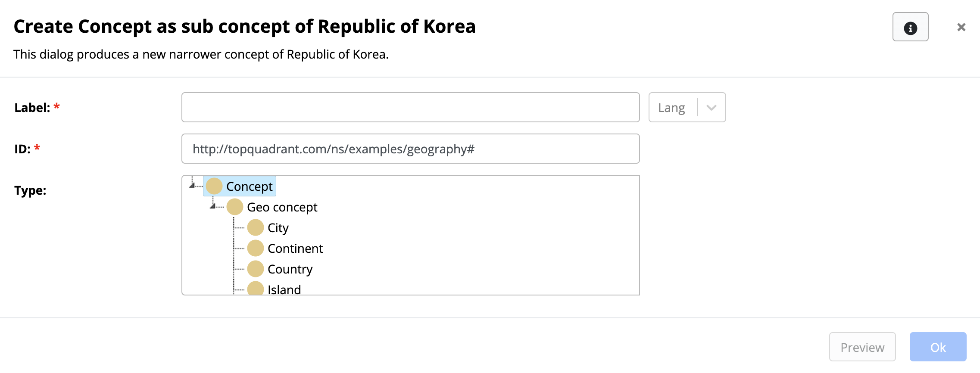Screen dimensions: 980x373
Task: Click the Continent concept icon
Action: 256,248
